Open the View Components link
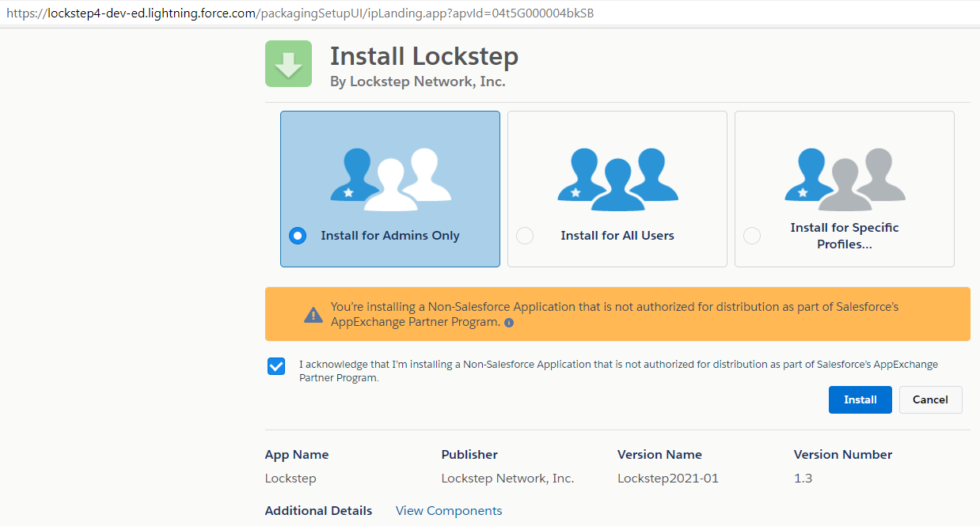This screenshot has width=980, height=526. (449, 511)
